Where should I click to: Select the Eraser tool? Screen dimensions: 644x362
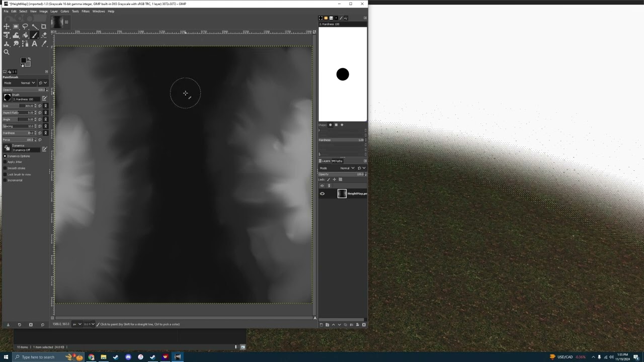pyautogui.click(x=44, y=35)
